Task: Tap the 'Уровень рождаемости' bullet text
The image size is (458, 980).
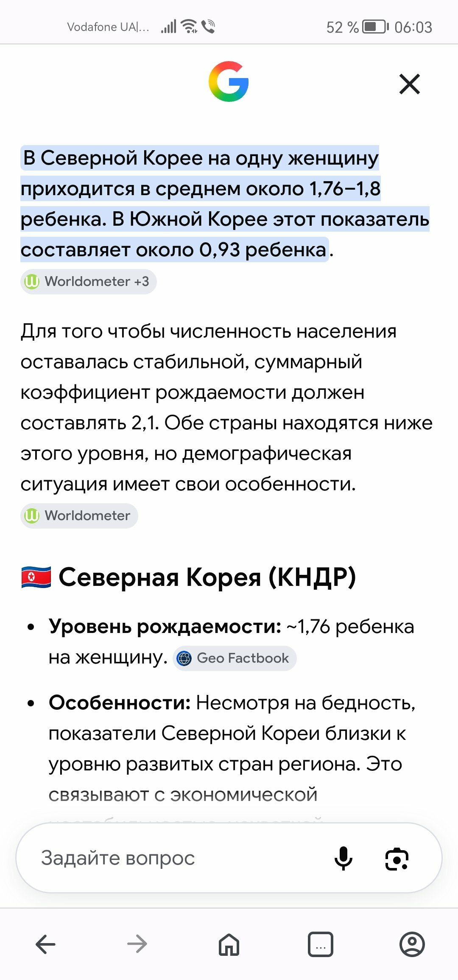Action: click(165, 627)
